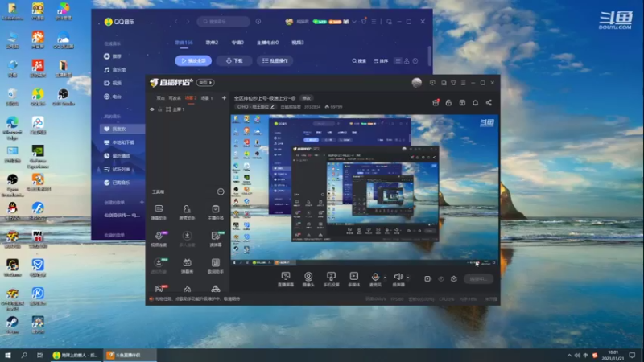Open the gift box icon in streaming app
Viewport: 644px width, 362px height.
click(x=436, y=103)
